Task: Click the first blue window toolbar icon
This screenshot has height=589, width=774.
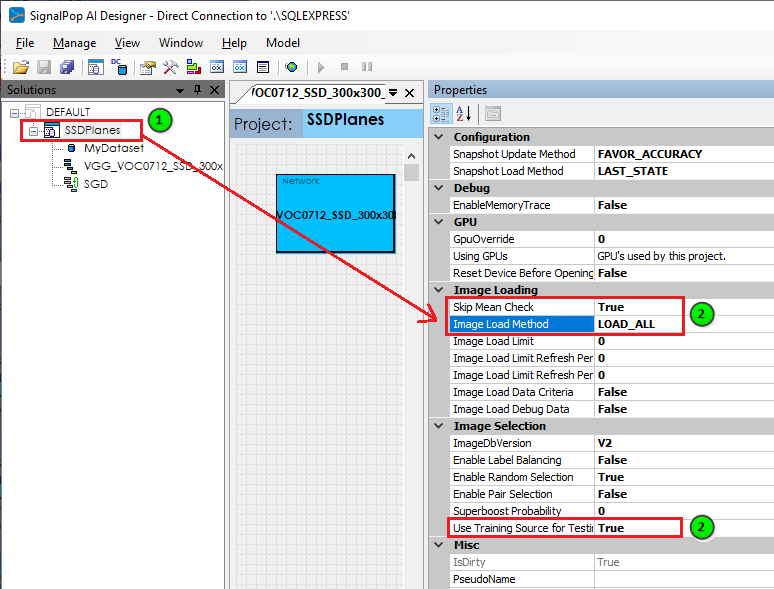Action: click(217, 67)
